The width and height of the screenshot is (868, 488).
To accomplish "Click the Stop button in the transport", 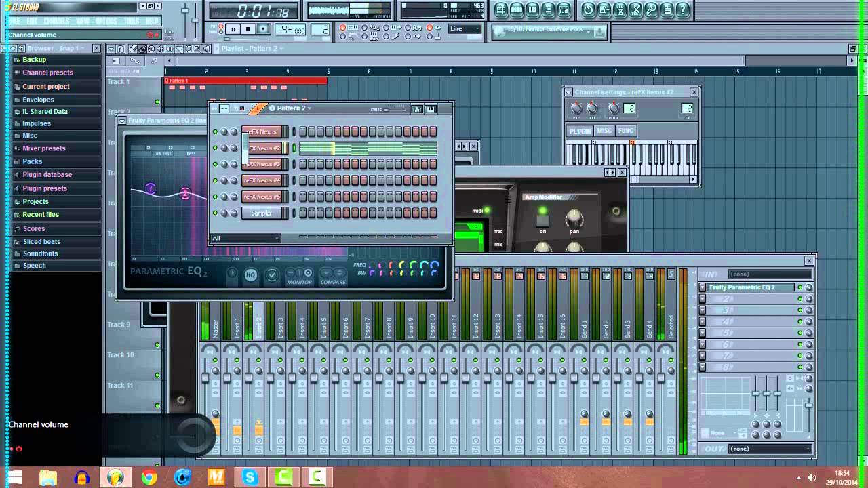I will (x=248, y=29).
